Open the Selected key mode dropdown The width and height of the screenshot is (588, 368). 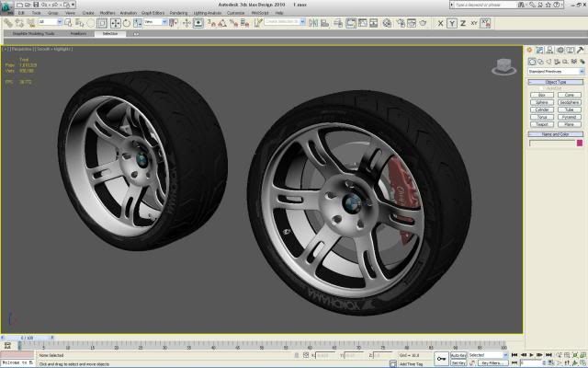coord(488,355)
